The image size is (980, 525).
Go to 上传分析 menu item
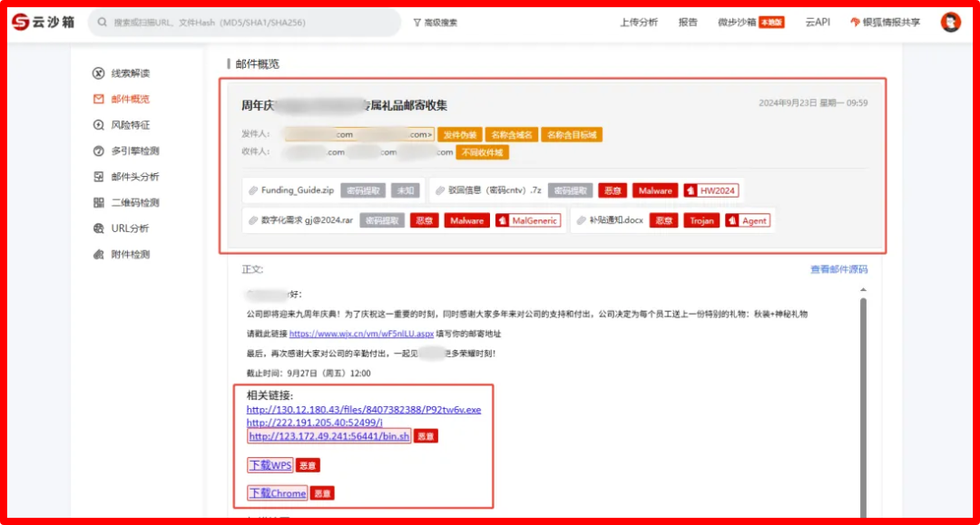[x=638, y=23]
